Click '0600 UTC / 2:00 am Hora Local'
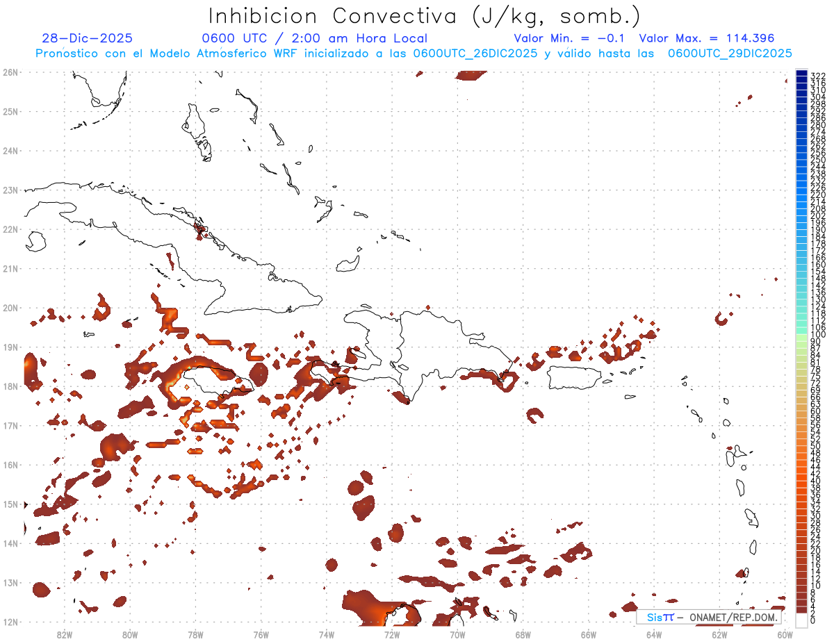834x644 pixels. tap(314, 38)
